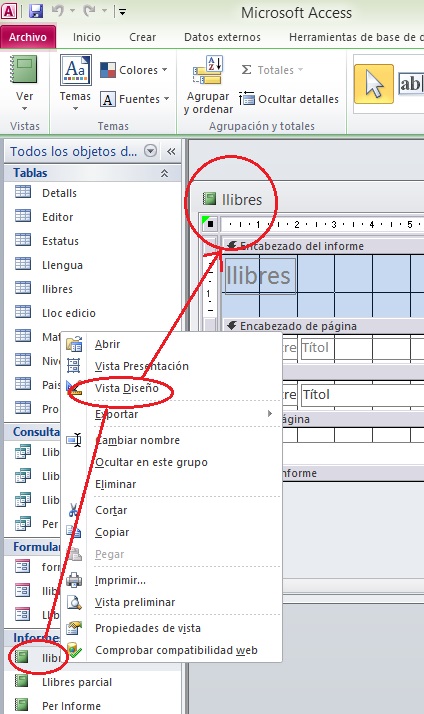Open the Temas themes gallery
Screen dimensions: 424x714
(x=76, y=83)
